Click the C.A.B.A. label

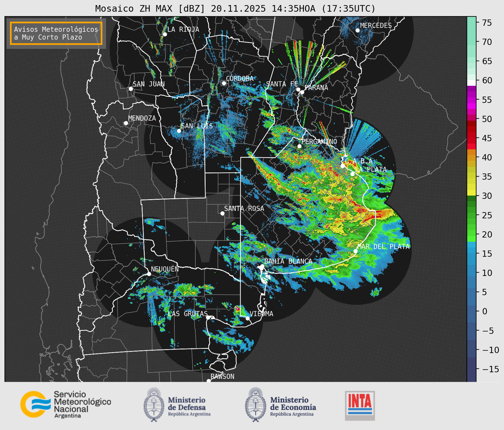tap(361, 161)
